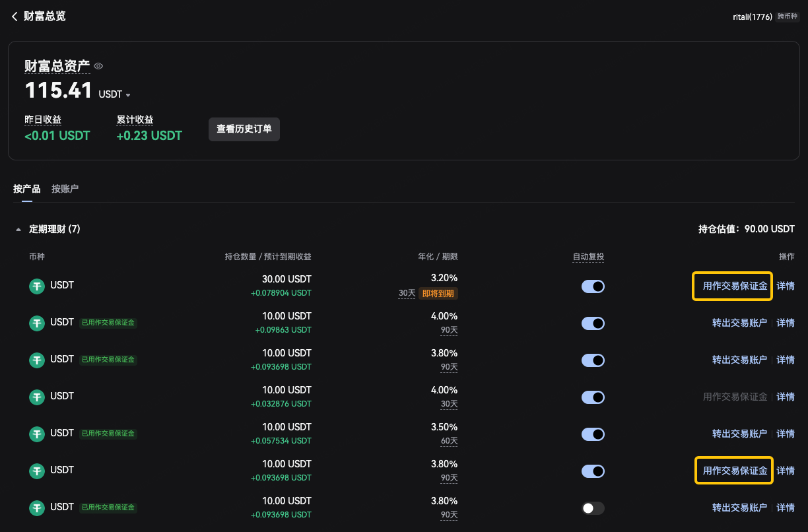Switch to the 按账户 tab
Viewport: 808px width, 532px height.
click(x=65, y=189)
